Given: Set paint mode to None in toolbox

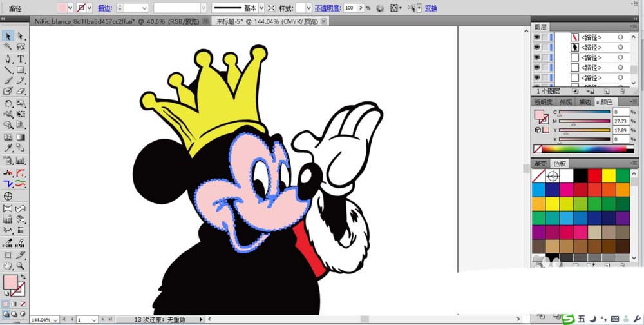Looking at the screenshot, I should [23, 304].
